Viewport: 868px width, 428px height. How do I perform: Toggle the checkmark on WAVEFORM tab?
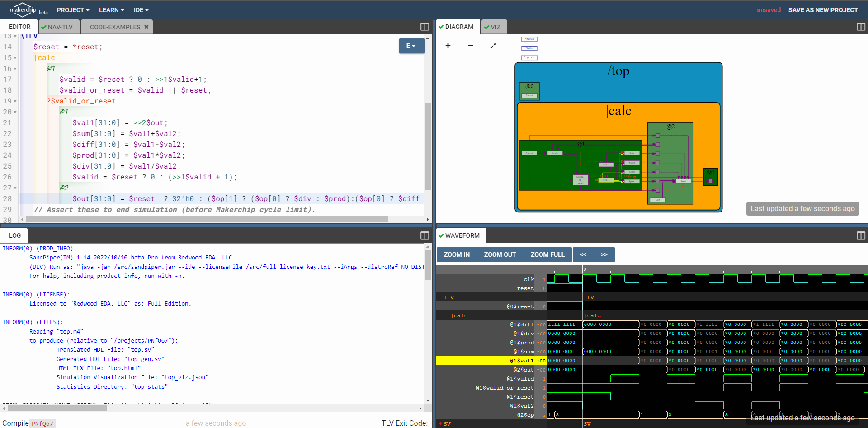[x=442, y=235]
